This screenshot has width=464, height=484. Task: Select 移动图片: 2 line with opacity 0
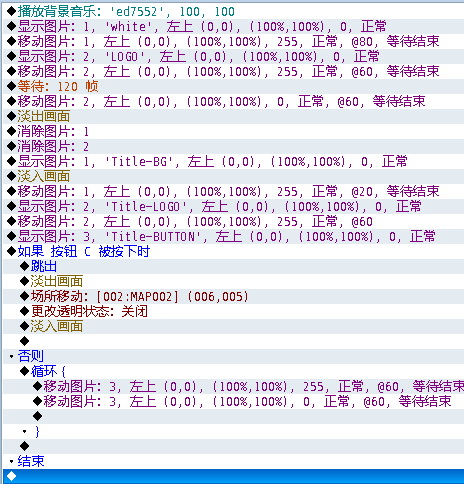click(x=233, y=102)
